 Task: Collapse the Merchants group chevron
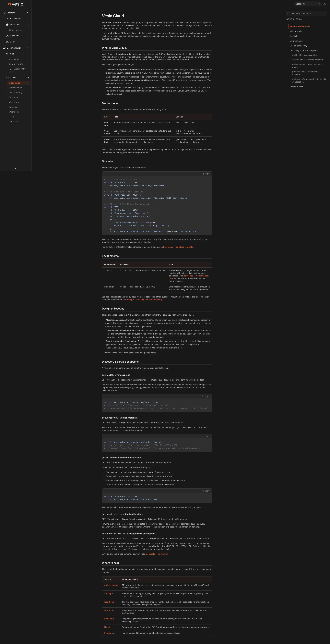[x=28, y=25]
